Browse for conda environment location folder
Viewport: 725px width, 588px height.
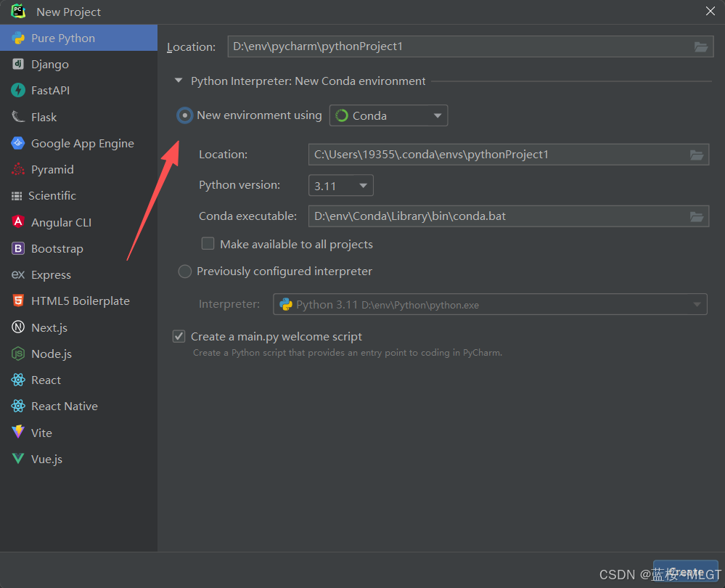697,155
